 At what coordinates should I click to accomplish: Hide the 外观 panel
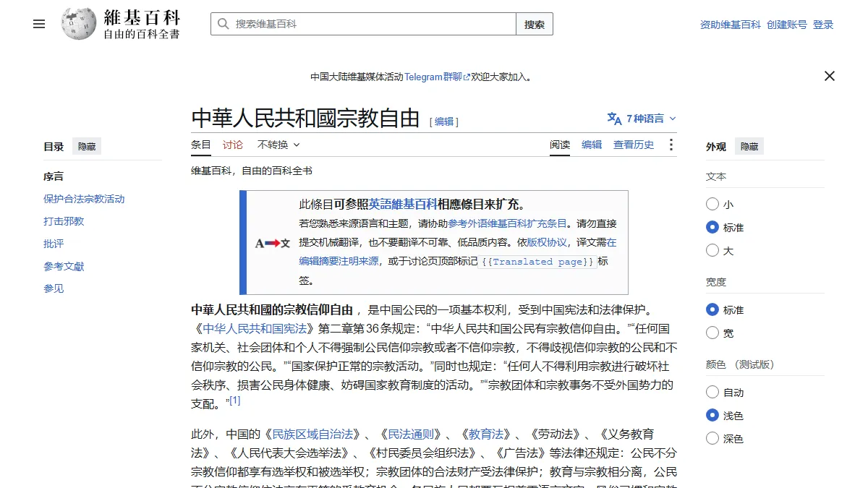coord(749,147)
